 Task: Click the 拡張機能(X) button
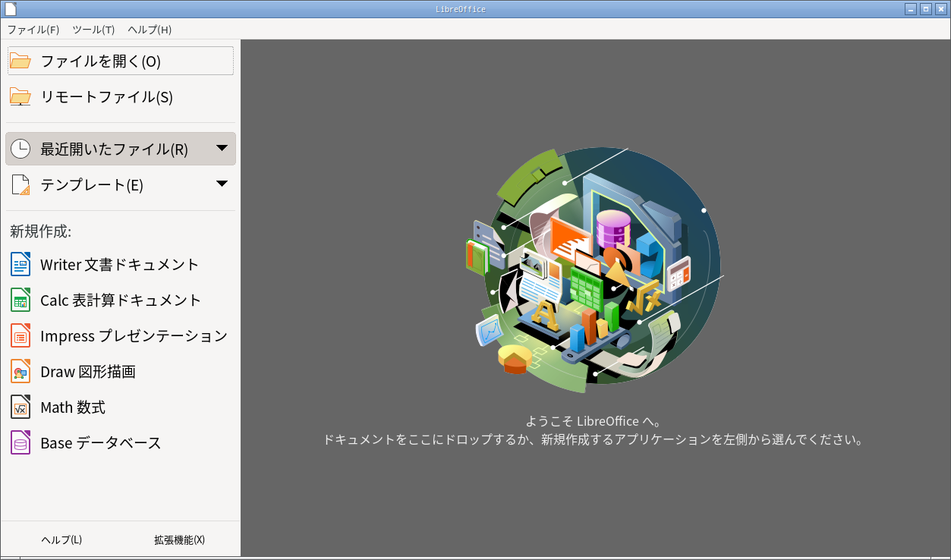(x=179, y=540)
